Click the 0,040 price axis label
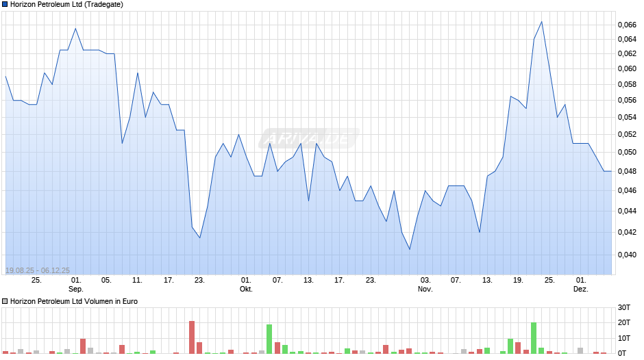The width and height of the screenshot is (644, 360). (627, 255)
